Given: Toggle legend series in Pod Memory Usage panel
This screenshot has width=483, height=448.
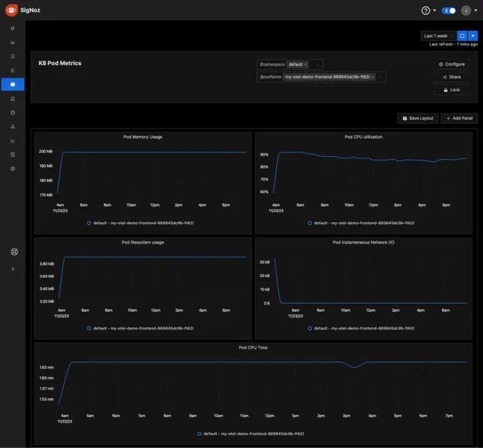Looking at the screenshot, I should coord(140,223).
